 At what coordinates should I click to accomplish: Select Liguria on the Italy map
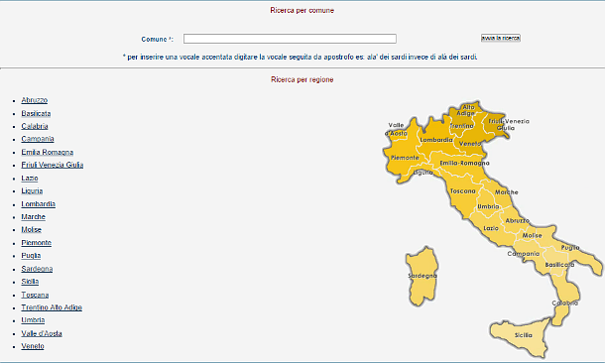tap(423, 173)
